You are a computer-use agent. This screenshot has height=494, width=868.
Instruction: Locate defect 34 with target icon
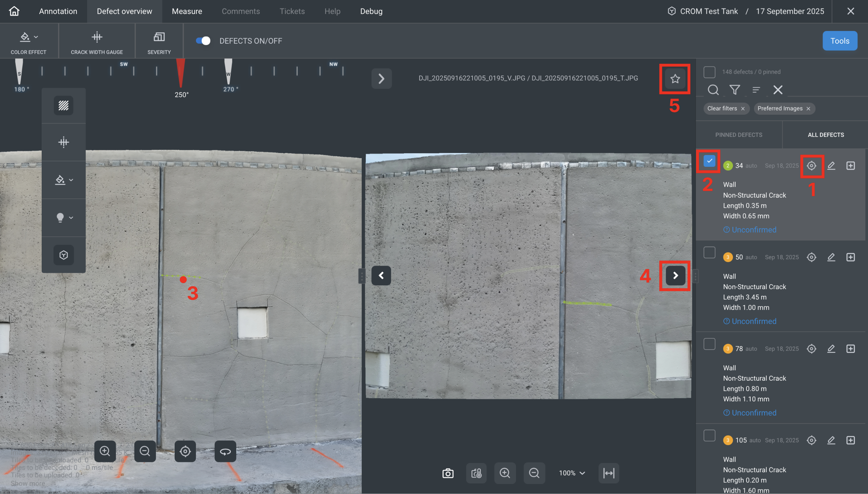pos(811,166)
